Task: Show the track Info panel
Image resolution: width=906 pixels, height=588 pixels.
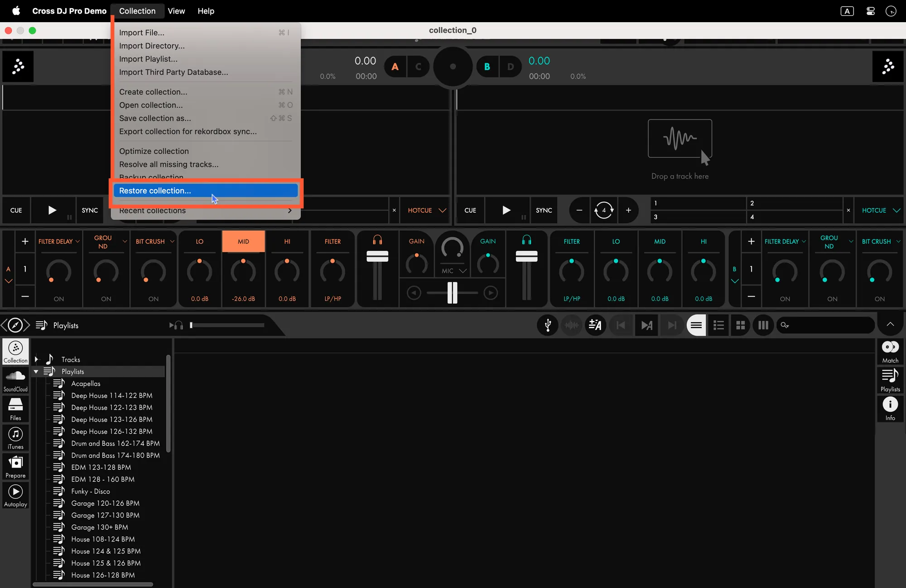Action: click(890, 409)
